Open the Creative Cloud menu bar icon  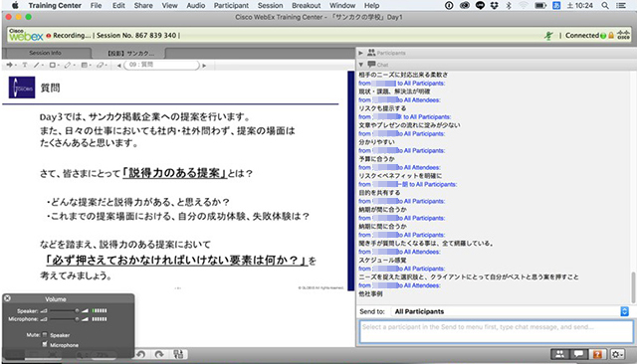pos(465,5)
